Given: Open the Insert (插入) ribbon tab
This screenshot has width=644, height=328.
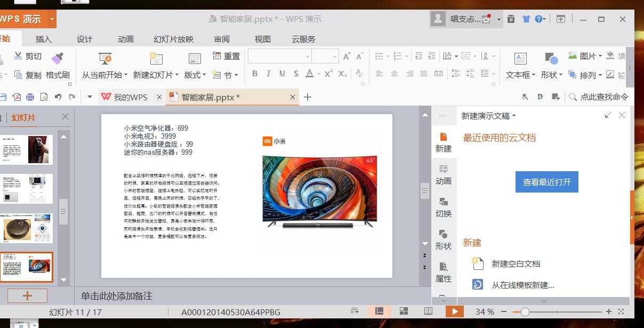Looking at the screenshot, I should pyautogui.click(x=44, y=39).
